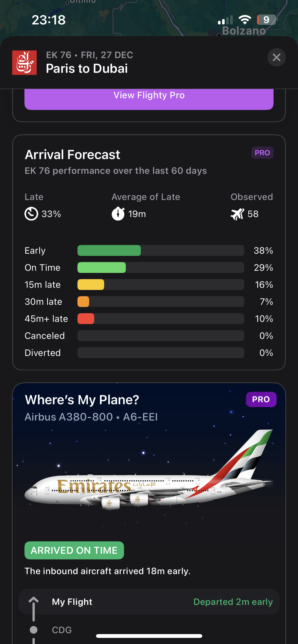
Task: Tap the stopwatch icon beside 19m
Action: pos(118,214)
